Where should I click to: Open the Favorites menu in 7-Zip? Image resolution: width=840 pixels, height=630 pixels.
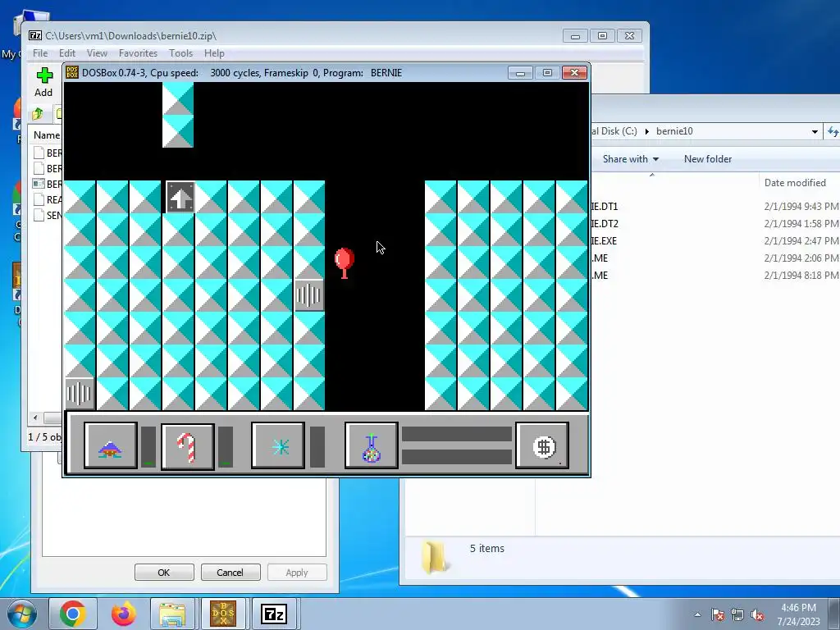click(138, 53)
